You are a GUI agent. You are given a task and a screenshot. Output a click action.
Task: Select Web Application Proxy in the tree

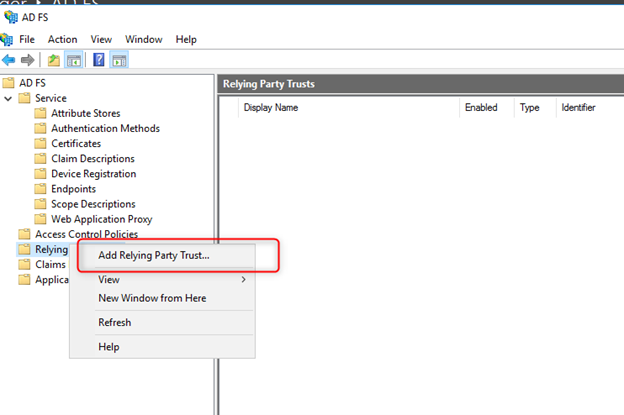coord(101,219)
